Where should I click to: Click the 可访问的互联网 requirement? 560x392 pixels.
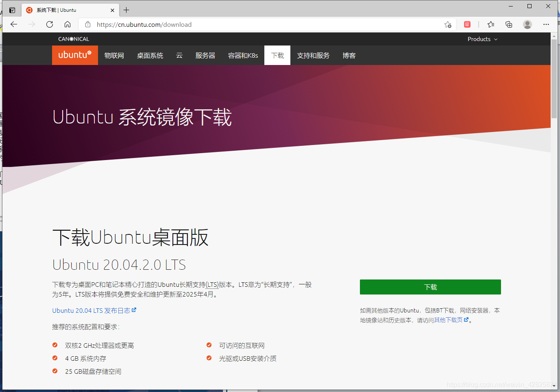pos(242,345)
